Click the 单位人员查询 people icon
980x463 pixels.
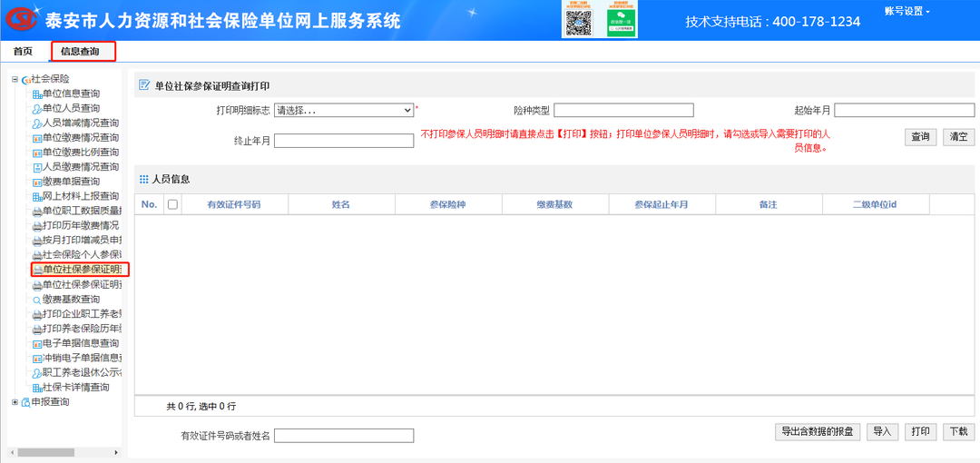click(x=36, y=109)
